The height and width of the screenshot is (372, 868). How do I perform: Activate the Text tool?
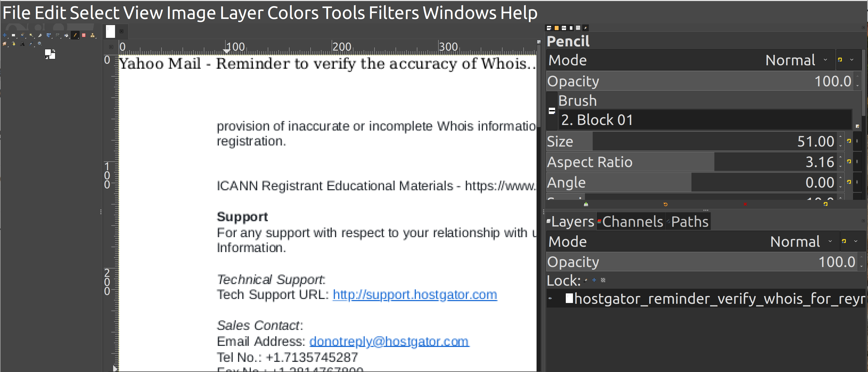[x=22, y=44]
